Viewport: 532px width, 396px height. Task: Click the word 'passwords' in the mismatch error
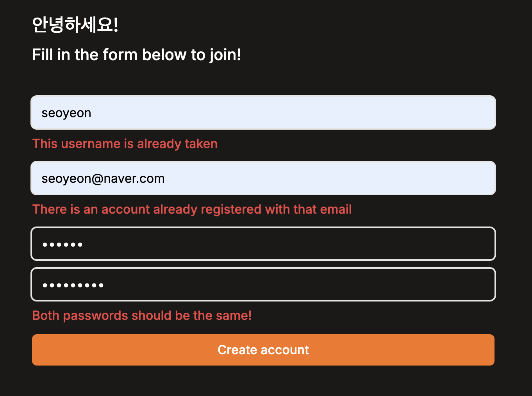tap(95, 316)
